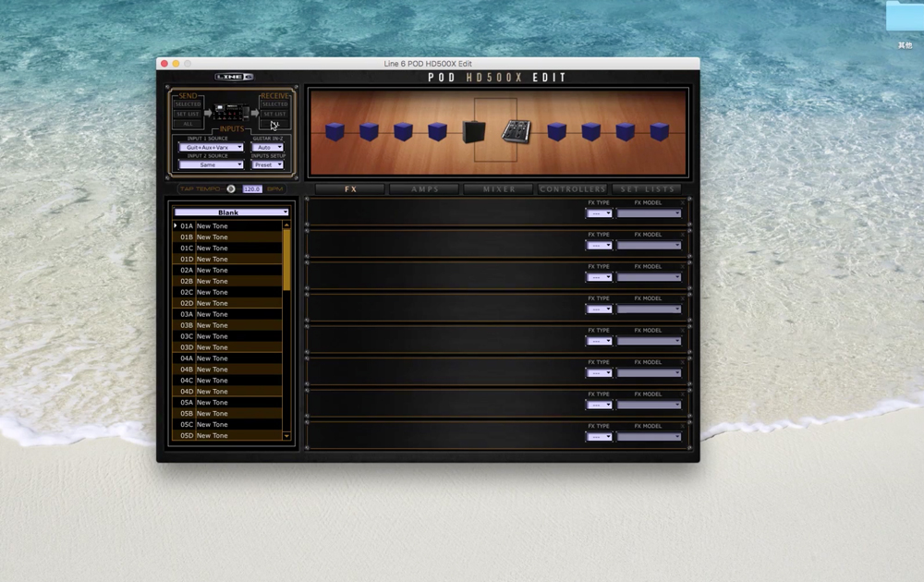924x582 pixels.
Task: Select preset 02C New Tone
Action: (227, 292)
